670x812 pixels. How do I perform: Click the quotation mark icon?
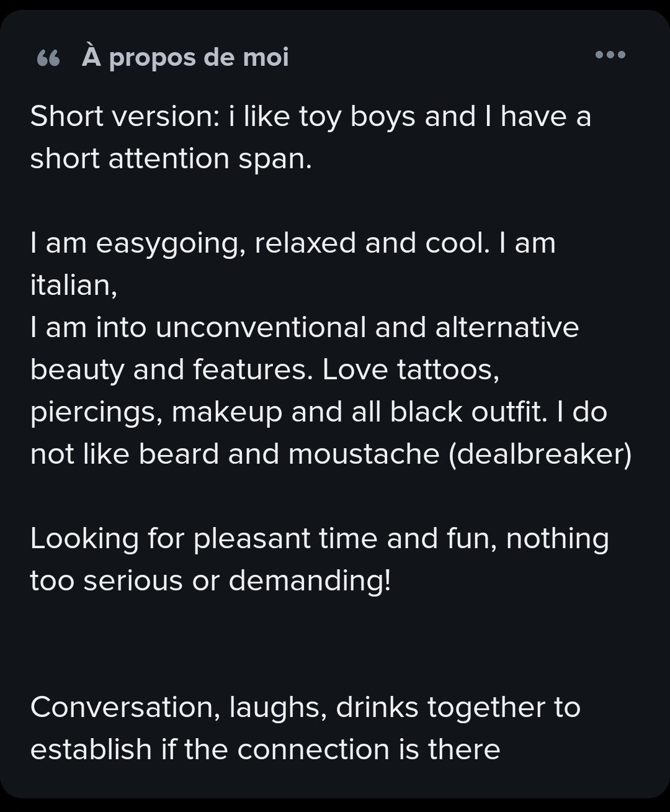pos(48,59)
